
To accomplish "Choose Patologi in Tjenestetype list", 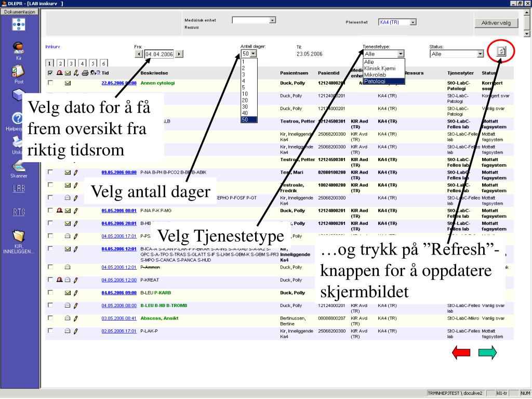I will (384, 81).
